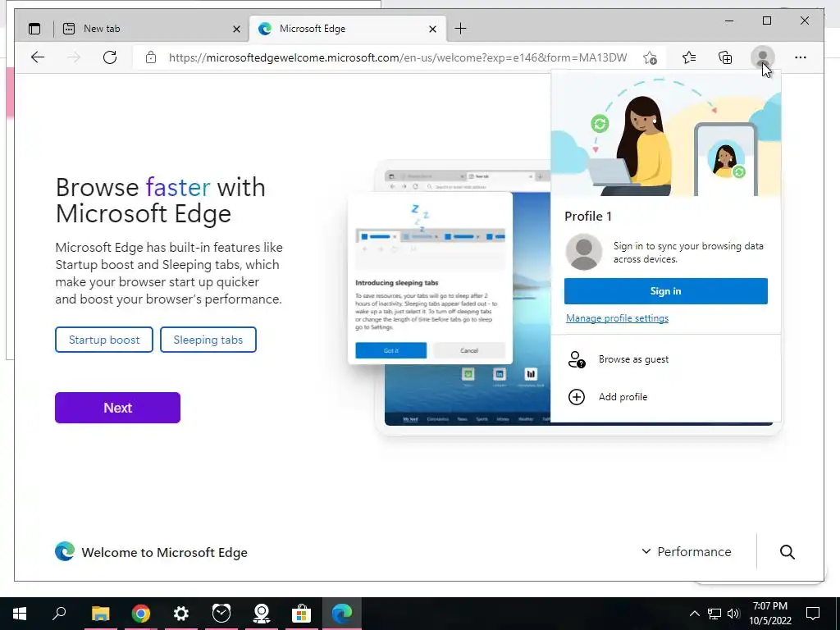The image size is (840, 630).
Task: Click the webcam app icon in taskbar
Action: 262,614
